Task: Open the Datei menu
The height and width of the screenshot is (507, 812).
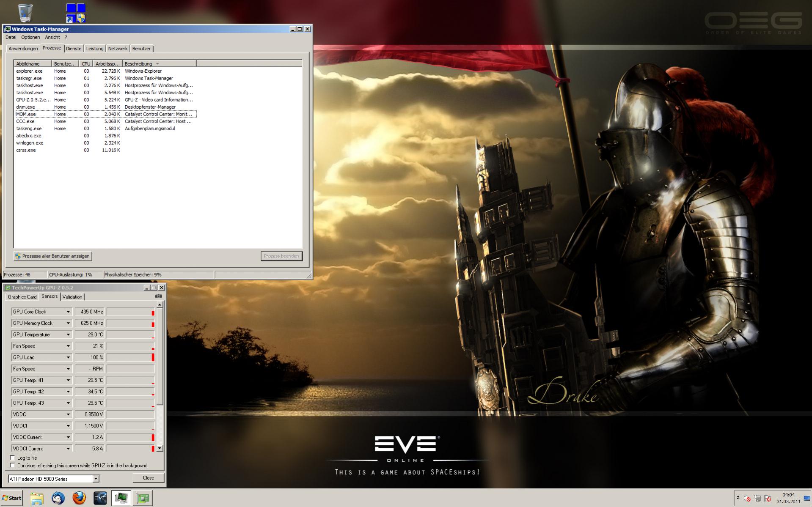Action: (x=11, y=37)
